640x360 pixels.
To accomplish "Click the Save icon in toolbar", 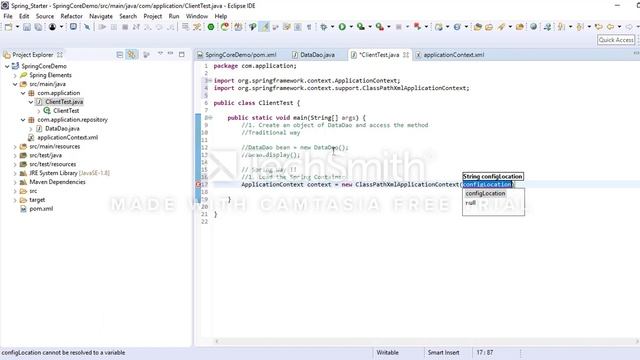I will (x=27, y=27).
